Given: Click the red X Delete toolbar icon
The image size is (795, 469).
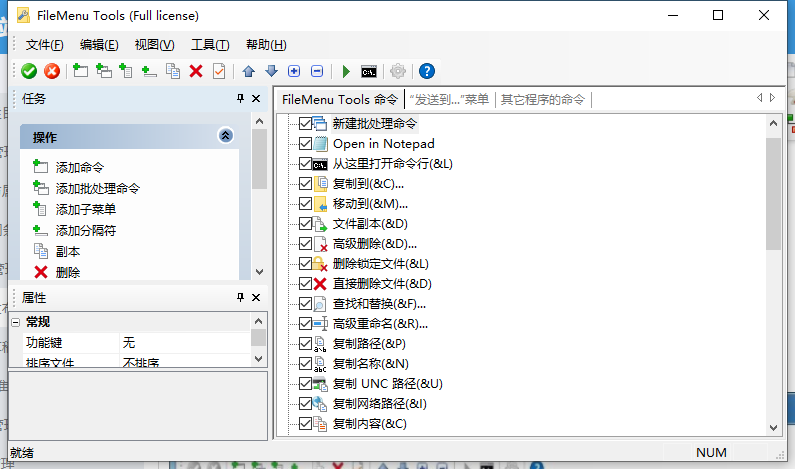Looking at the screenshot, I should (x=196, y=71).
